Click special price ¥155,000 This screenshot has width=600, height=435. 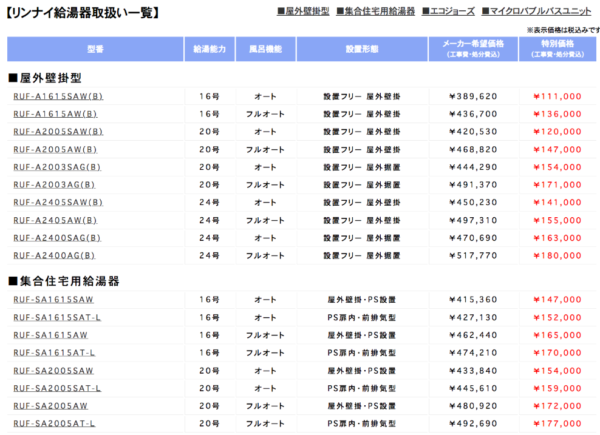[x=558, y=220]
